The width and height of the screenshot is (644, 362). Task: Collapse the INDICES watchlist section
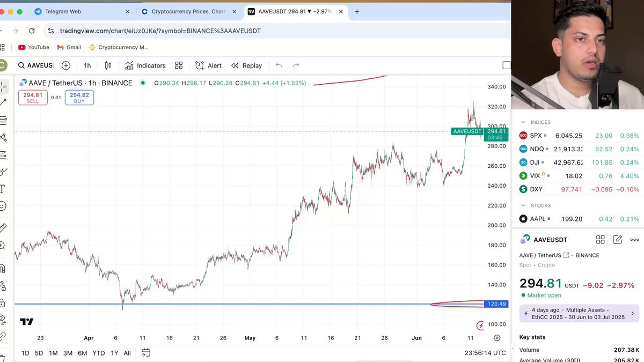(524, 122)
